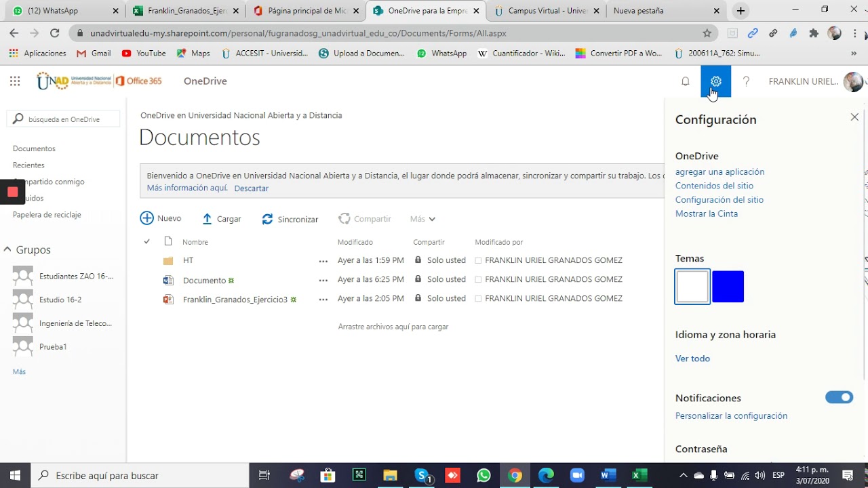Click the browser address bar URL
This screenshot has height=488, width=868.
coord(298,33)
